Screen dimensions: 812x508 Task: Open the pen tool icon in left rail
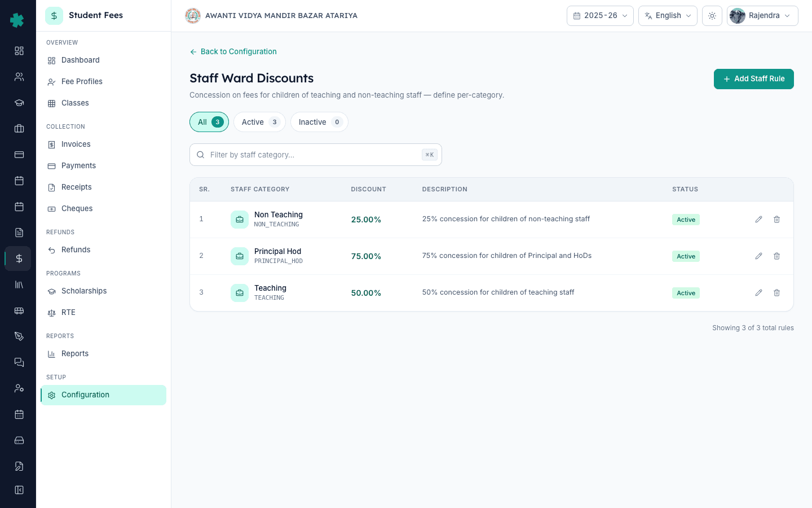coord(19,336)
